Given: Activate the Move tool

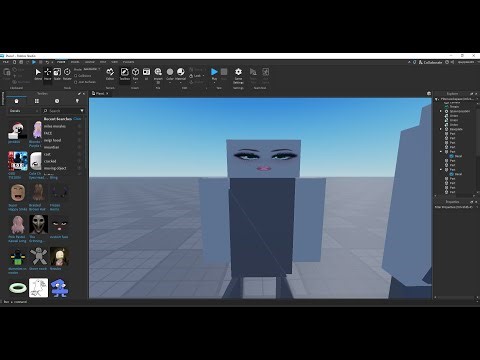Looking at the screenshot, I should click(48, 74).
